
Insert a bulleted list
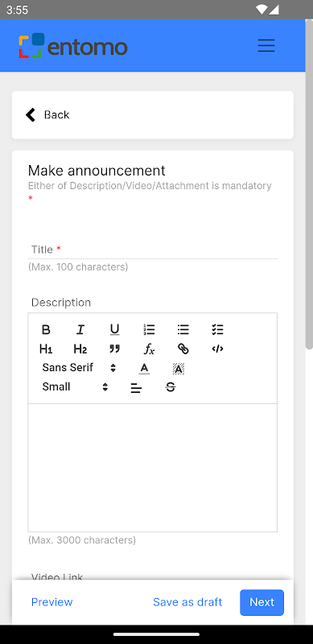[x=183, y=329]
